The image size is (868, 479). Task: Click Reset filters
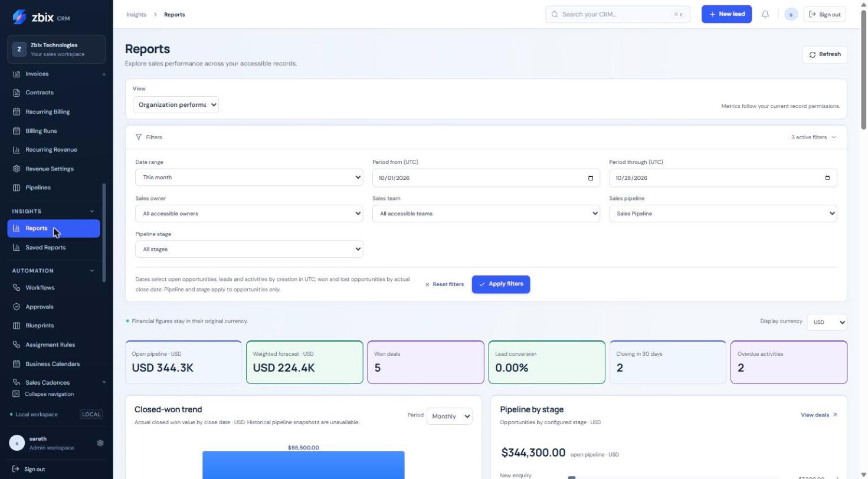[x=444, y=284]
